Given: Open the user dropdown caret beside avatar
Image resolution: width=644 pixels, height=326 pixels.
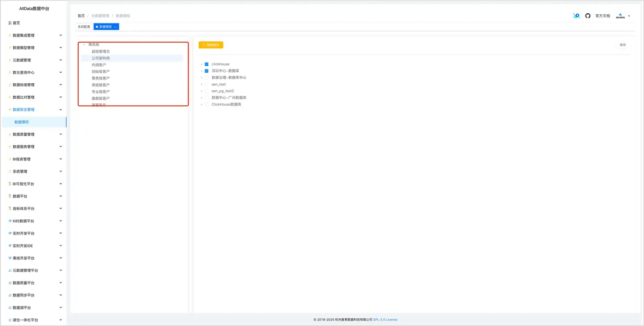Looking at the screenshot, I should [x=629, y=16].
